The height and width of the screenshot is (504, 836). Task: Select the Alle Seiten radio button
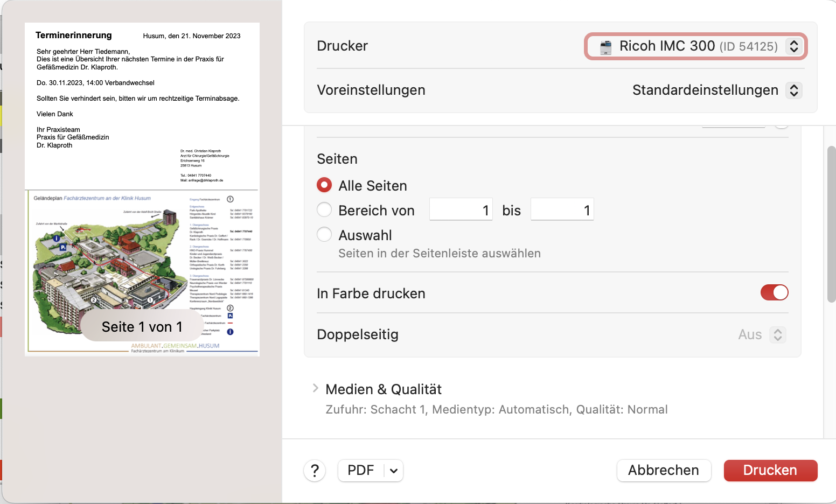[324, 185]
